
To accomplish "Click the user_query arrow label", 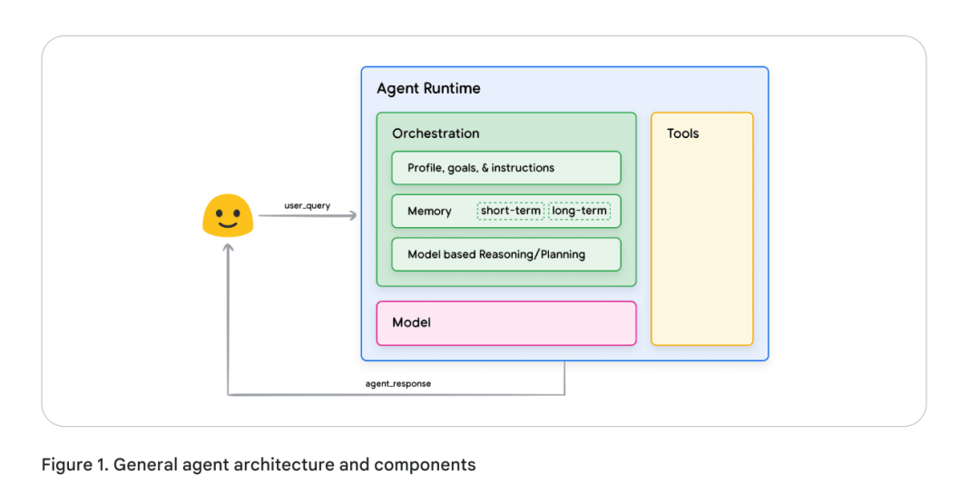I will click(x=307, y=206).
